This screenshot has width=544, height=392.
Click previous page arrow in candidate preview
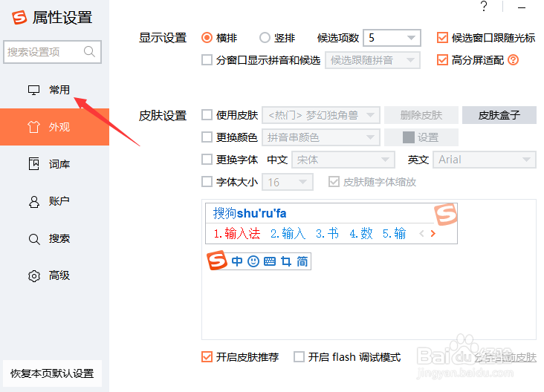(x=421, y=234)
